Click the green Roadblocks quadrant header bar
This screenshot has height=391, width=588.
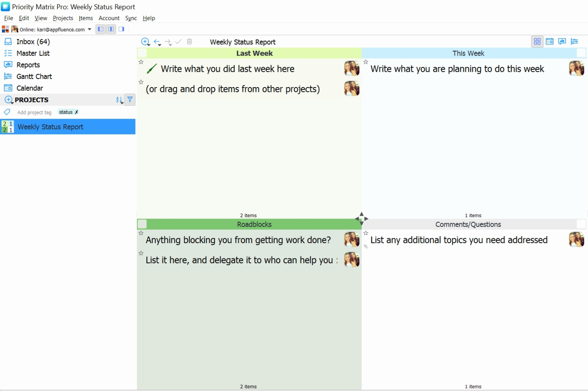pos(254,224)
